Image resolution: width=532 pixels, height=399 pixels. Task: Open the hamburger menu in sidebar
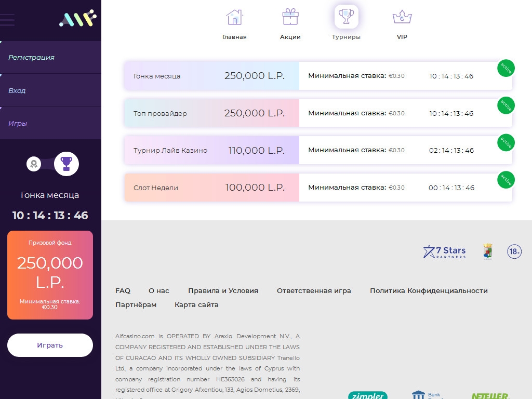pos(7,20)
